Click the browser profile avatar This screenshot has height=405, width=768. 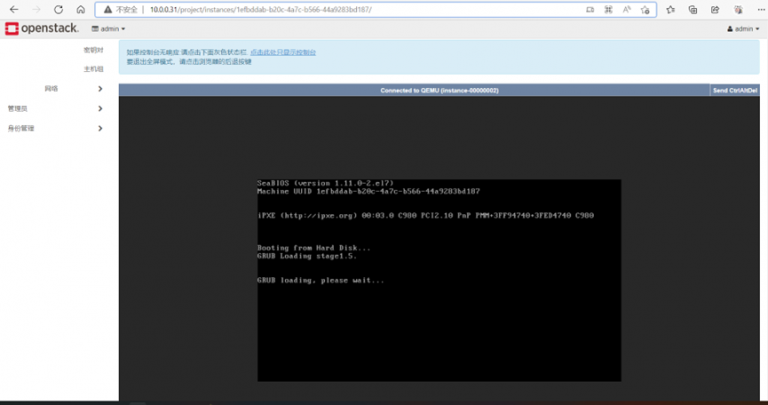737,9
